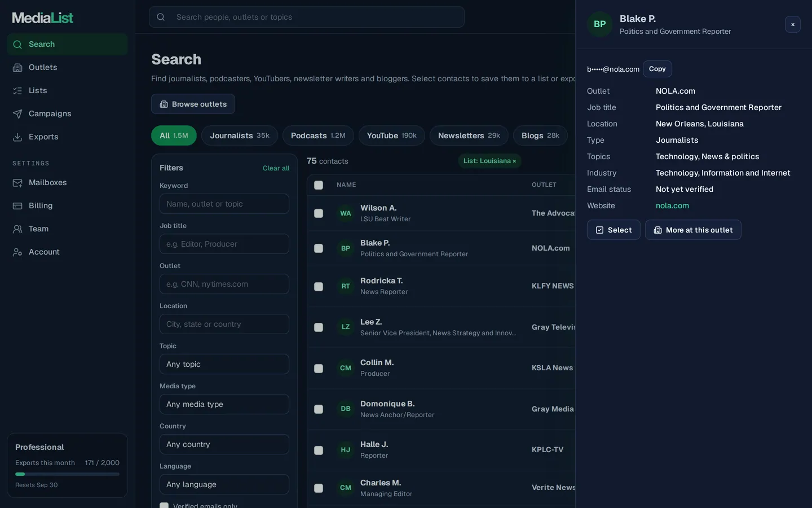Image resolution: width=812 pixels, height=508 pixels.
Task: Toggle the select-all checkbox in header
Action: 319,185
